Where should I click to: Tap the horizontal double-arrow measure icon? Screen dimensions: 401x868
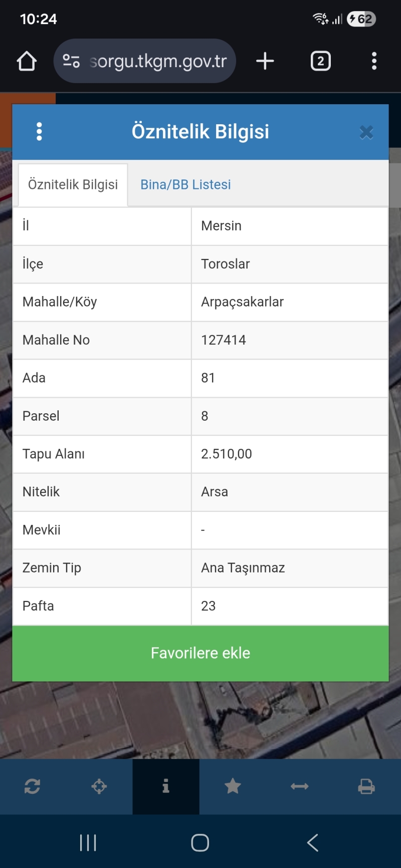[x=299, y=786]
